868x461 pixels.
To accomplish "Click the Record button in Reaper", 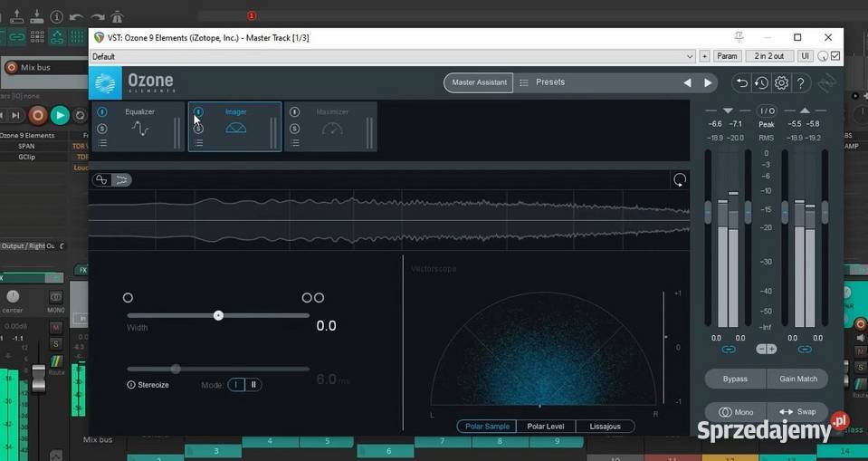I will 38,115.
